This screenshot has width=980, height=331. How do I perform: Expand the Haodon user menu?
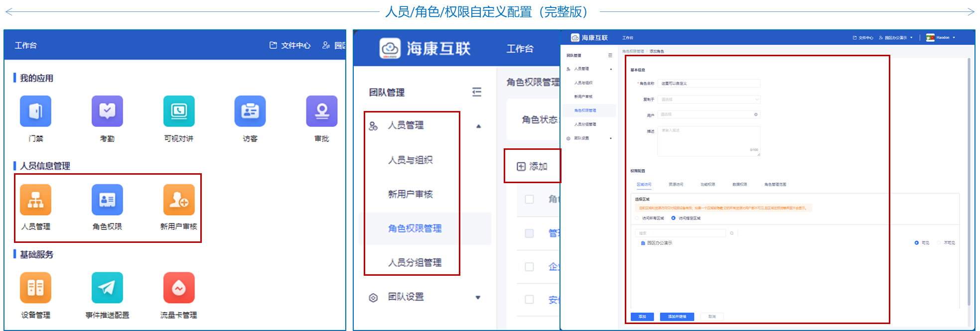click(942, 37)
